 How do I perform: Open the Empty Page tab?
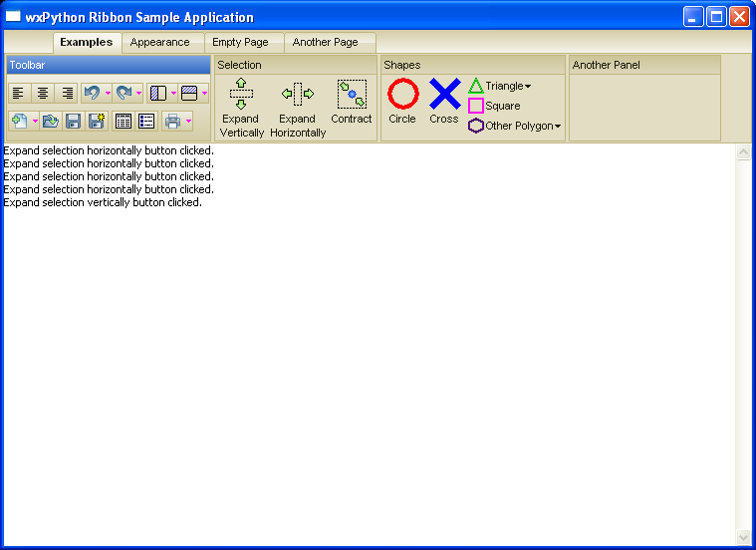(240, 43)
